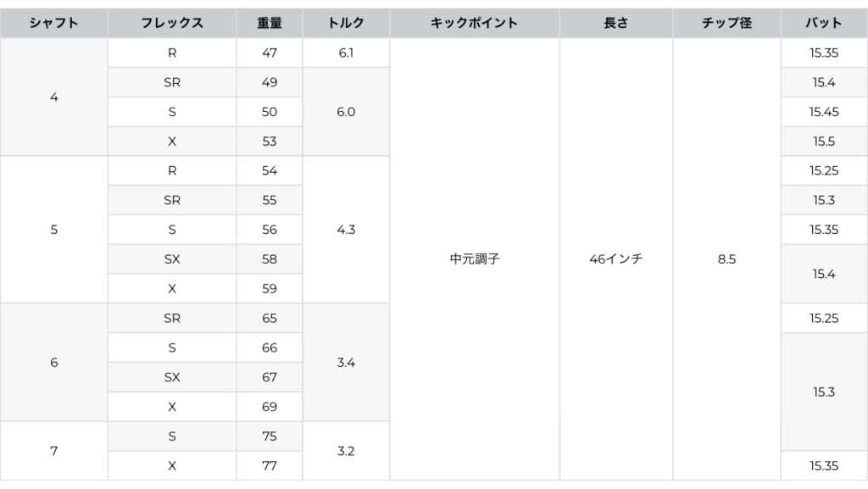Select the torque value 4.3 cell

coord(346,230)
